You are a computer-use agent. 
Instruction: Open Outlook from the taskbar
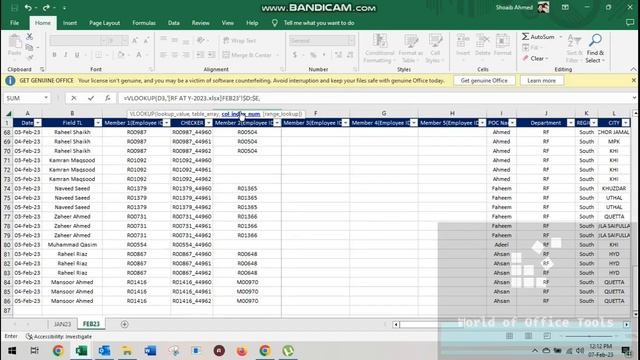point(104,351)
